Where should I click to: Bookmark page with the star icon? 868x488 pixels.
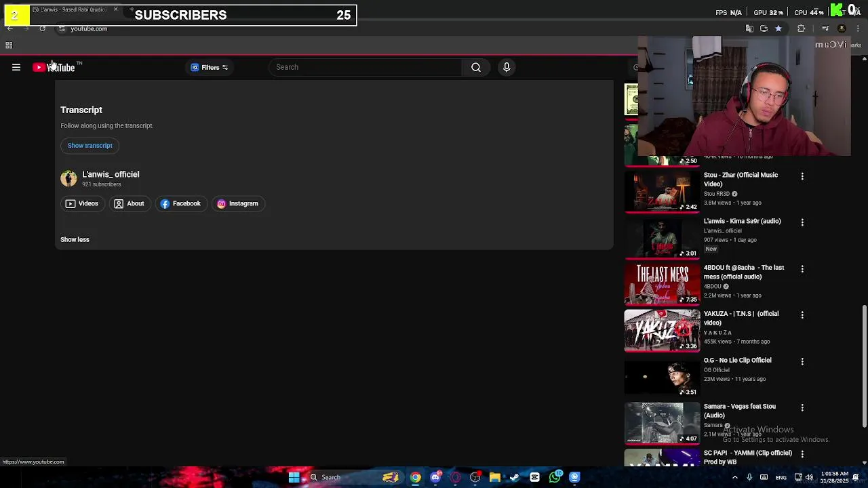(x=778, y=28)
